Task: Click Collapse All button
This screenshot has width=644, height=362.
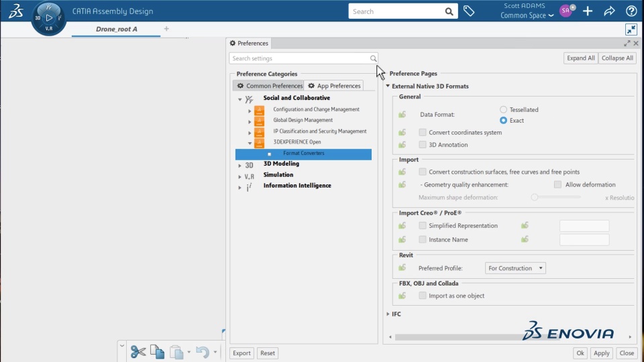Action: pos(617,58)
